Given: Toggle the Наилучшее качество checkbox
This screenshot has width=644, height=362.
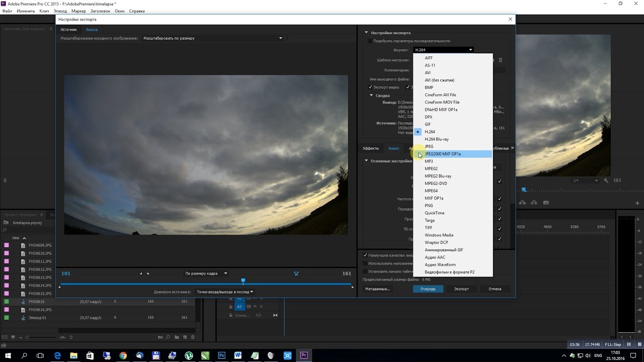Looking at the screenshot, I should [365, 255].
